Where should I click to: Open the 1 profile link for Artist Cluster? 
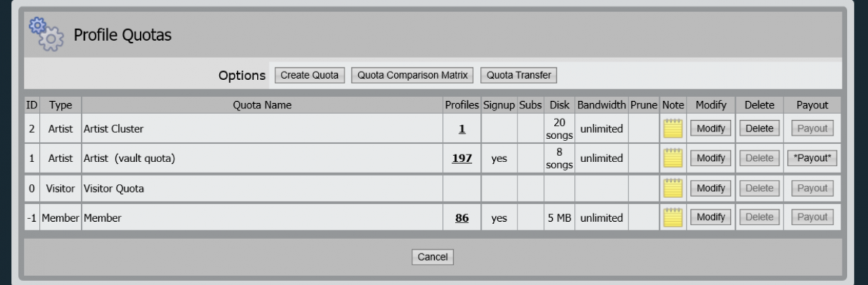[462, 128]
